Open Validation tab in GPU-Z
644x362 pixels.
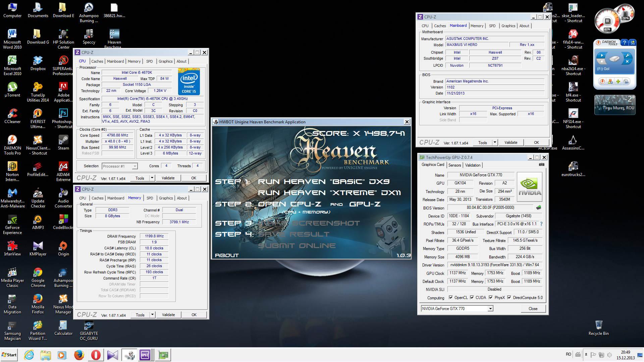(x=473, y=165)
